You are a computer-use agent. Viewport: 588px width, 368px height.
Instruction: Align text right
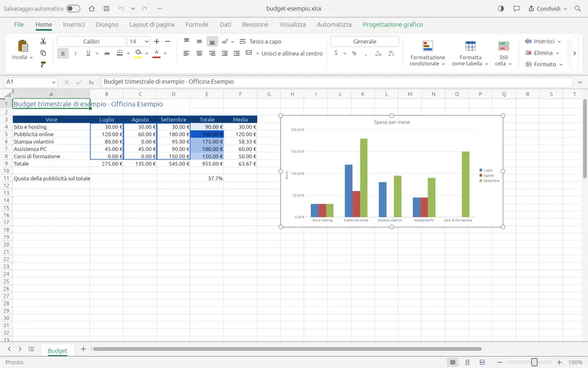pyautogui.click(x=212, y=53)
